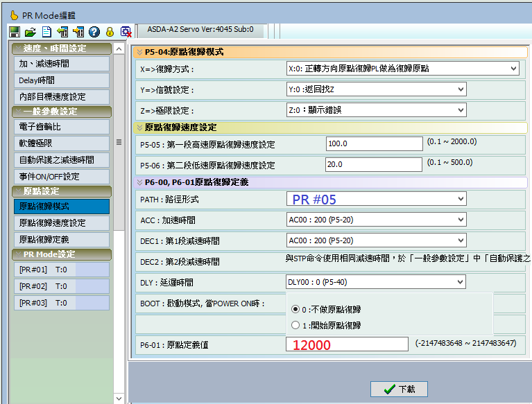532x404 pixels.
Task: Click the sidebar scrollbar down arrow
Action: point(119,398)
